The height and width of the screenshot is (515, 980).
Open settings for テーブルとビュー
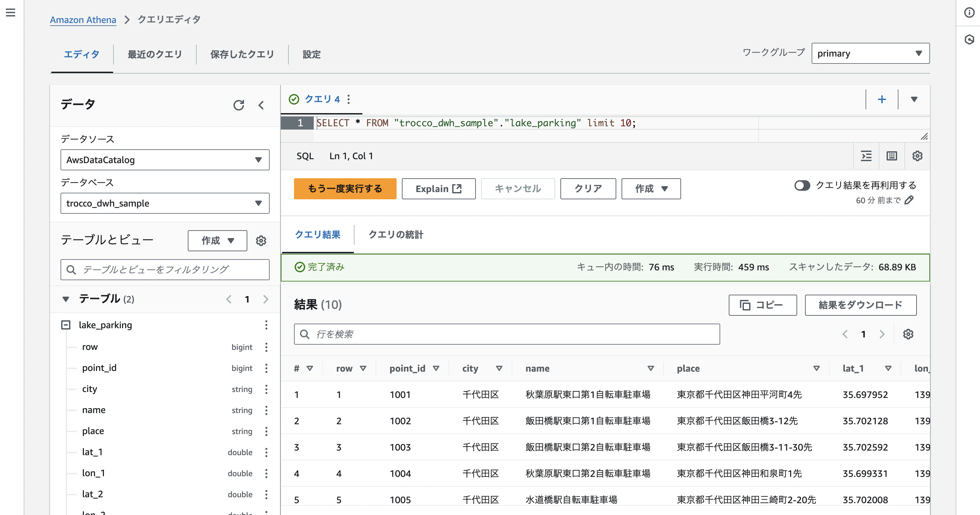(x=261, y=241)
